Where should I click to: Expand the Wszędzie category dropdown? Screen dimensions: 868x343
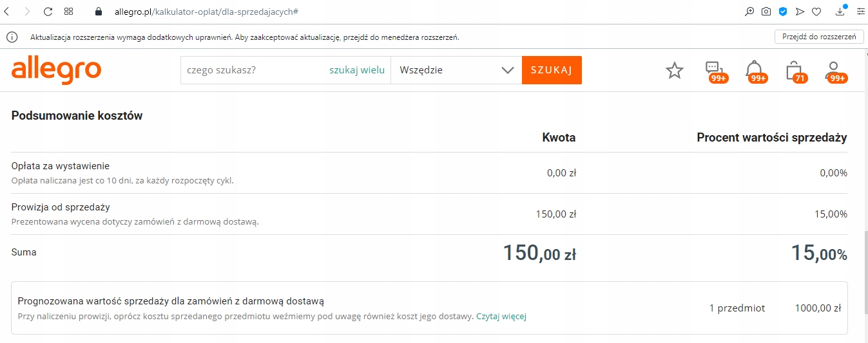coord(456,70)
